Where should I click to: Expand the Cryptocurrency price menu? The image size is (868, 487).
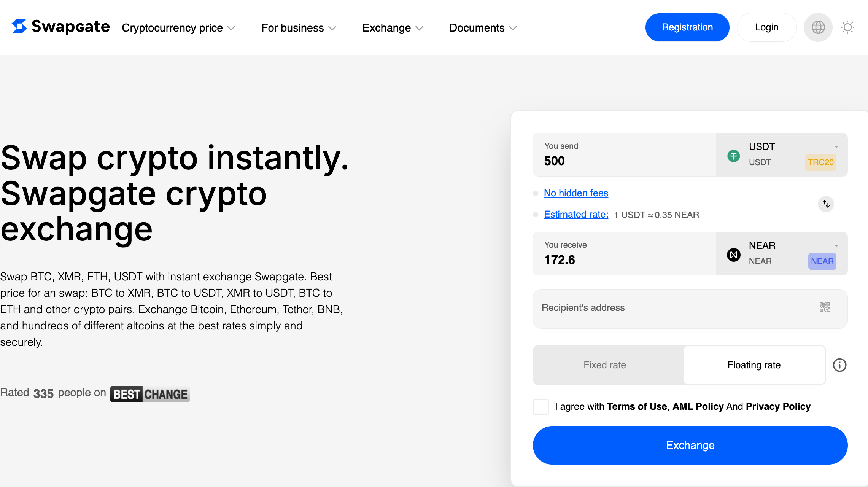point(178,28)
